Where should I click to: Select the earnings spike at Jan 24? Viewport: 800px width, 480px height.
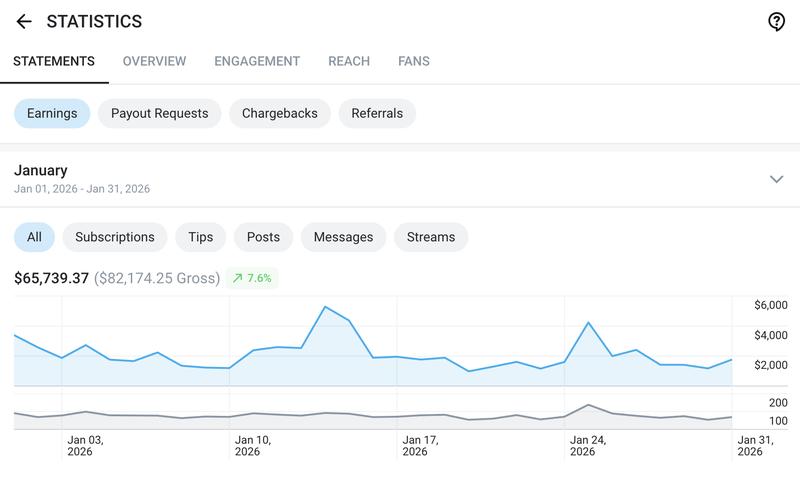tap(588, 322)
